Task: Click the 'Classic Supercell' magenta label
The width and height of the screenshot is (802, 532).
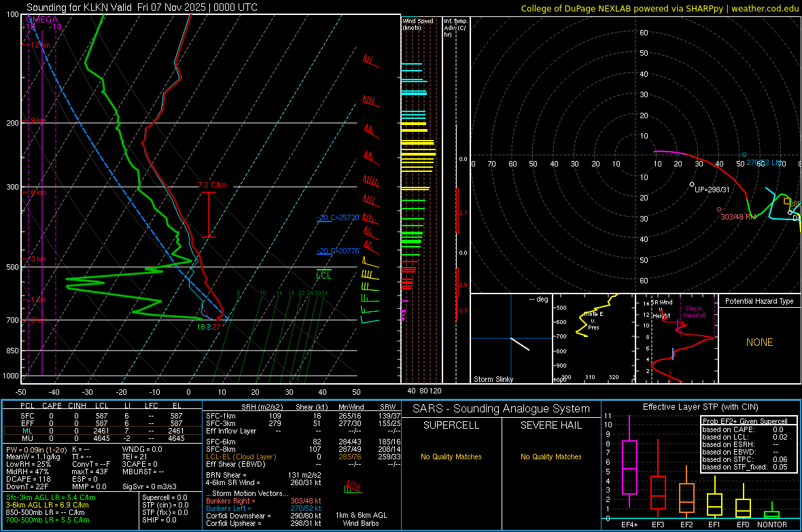Action: pyautogui.click(x=694, y=312)
